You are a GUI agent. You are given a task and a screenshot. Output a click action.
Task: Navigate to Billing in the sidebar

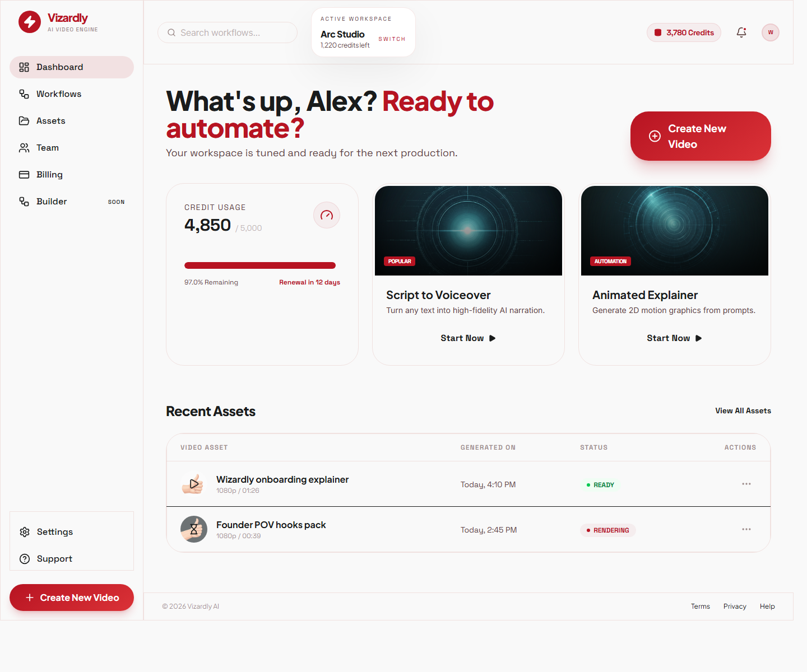pyautogui.click(x=49, y=175)
